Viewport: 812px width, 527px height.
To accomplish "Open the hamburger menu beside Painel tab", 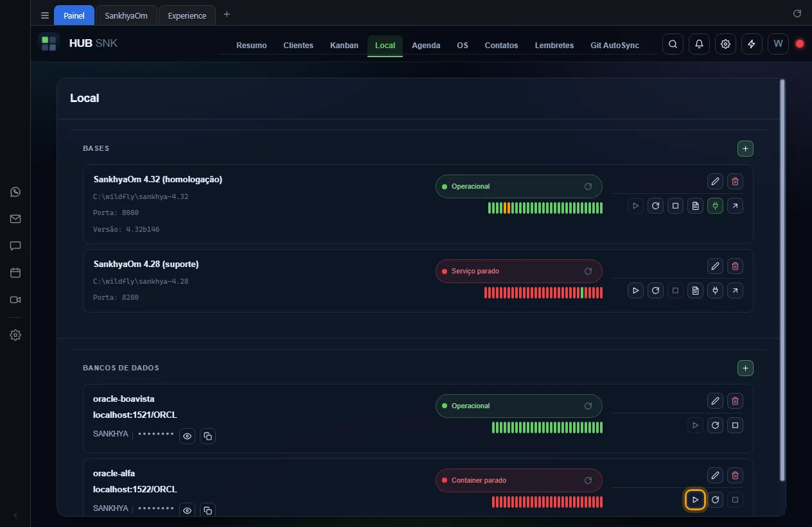I will click(45, 15).
